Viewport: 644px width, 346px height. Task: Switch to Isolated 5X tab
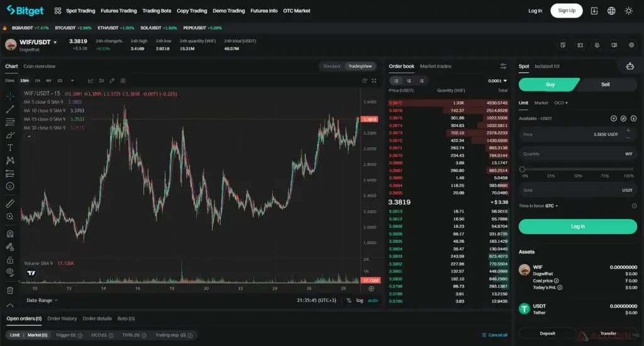click(x=547, y=66)
